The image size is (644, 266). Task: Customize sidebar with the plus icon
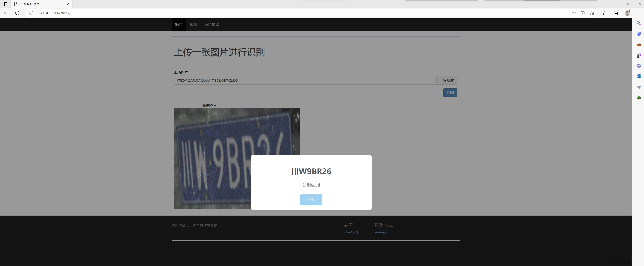tap(639, 109)
